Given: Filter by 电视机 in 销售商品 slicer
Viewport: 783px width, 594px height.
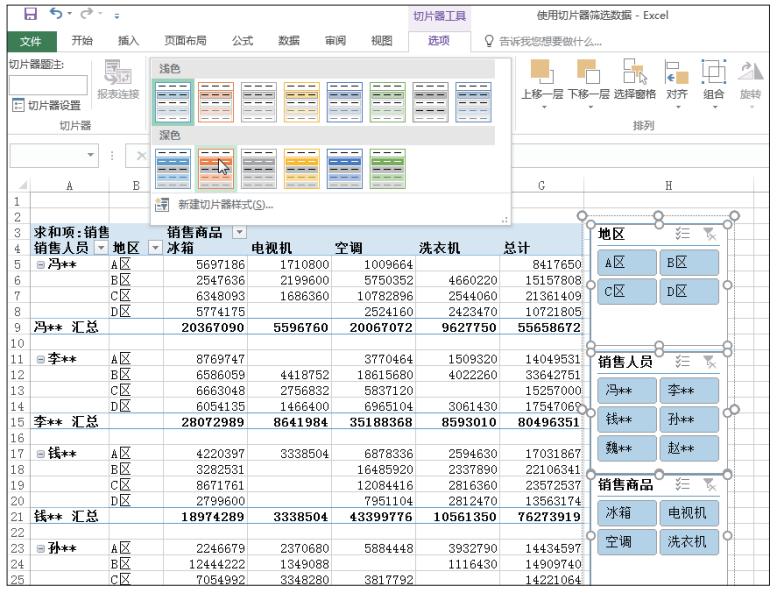Looking at the screenshot, I should coord(689,513).
